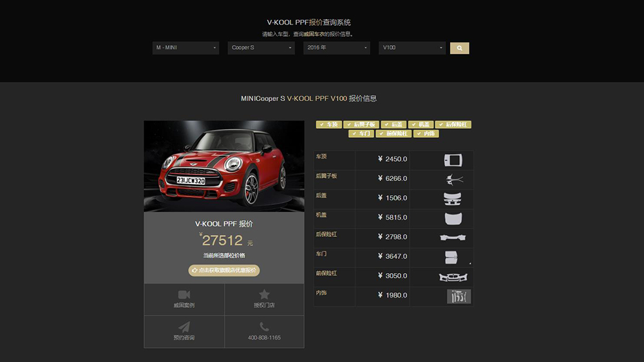Click the ¥ 3647.0 price
644x362 pixels.
(392, 256)
